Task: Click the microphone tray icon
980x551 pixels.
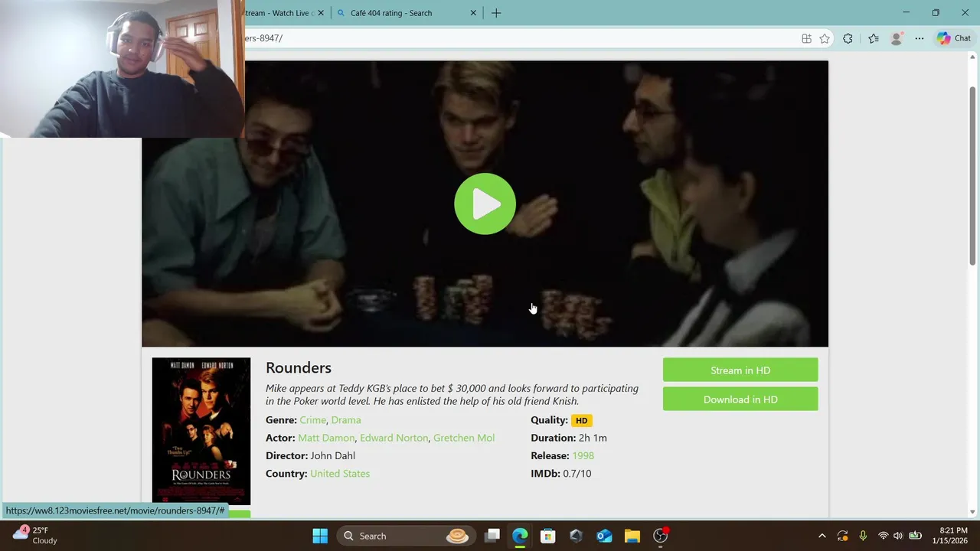Action: (x=863, y=536)
